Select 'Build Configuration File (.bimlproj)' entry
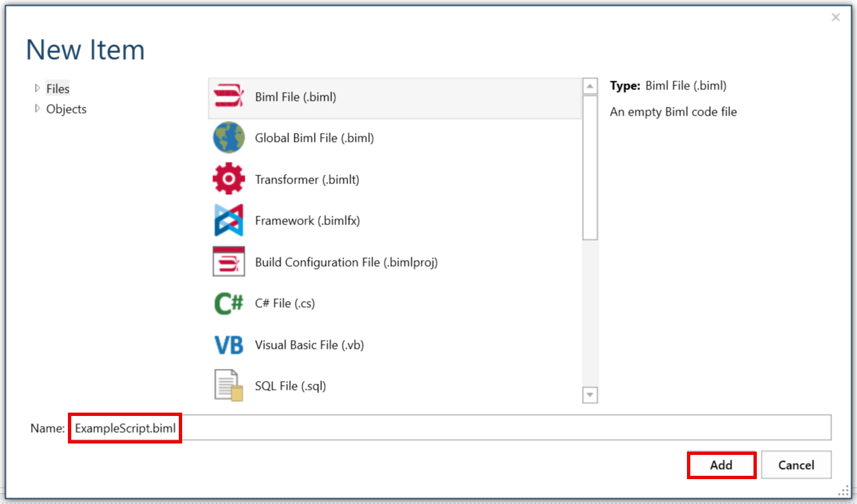Image resolution: width=857 pixels, height=504 pixels. point(395,262)
